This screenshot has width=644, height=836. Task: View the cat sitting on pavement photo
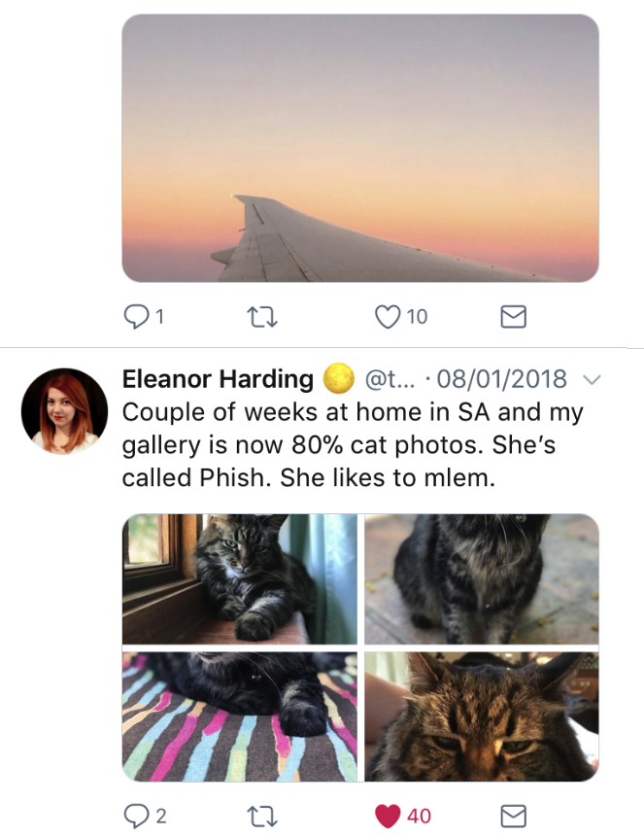(x=482, y=578)
